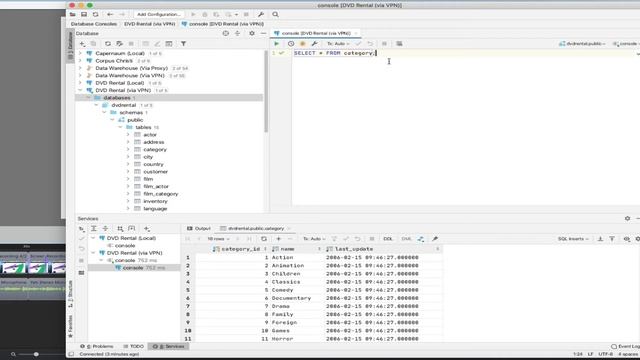Expand Data Warehouse (Via Proxy) node
This screenshot has height=360, width=640.
[x=80, y=68]
